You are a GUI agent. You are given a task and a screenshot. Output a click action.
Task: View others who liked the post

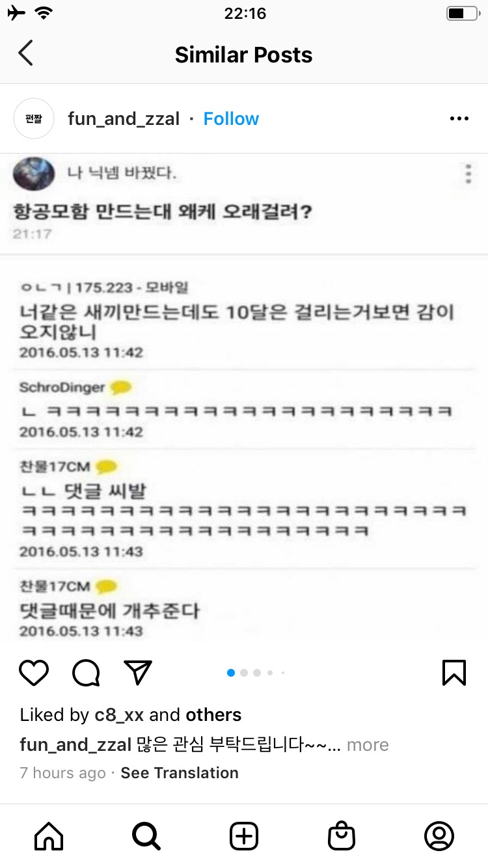point(213,714)
